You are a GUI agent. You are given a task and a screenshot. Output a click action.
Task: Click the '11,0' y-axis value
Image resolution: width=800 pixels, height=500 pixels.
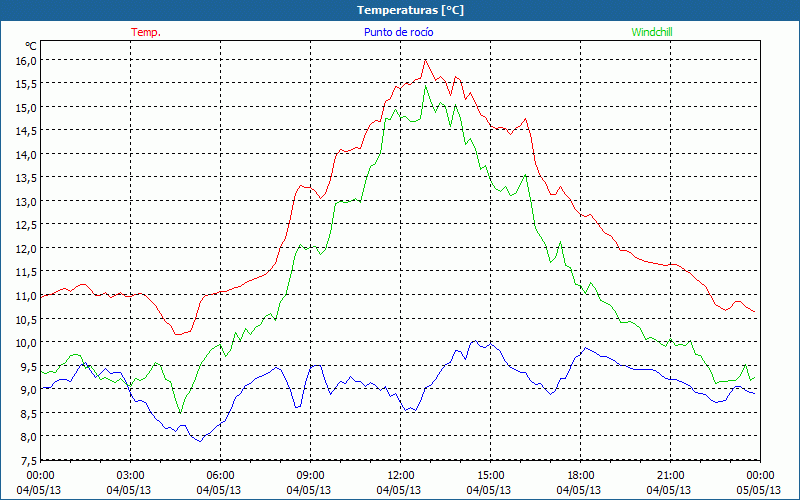26,295
